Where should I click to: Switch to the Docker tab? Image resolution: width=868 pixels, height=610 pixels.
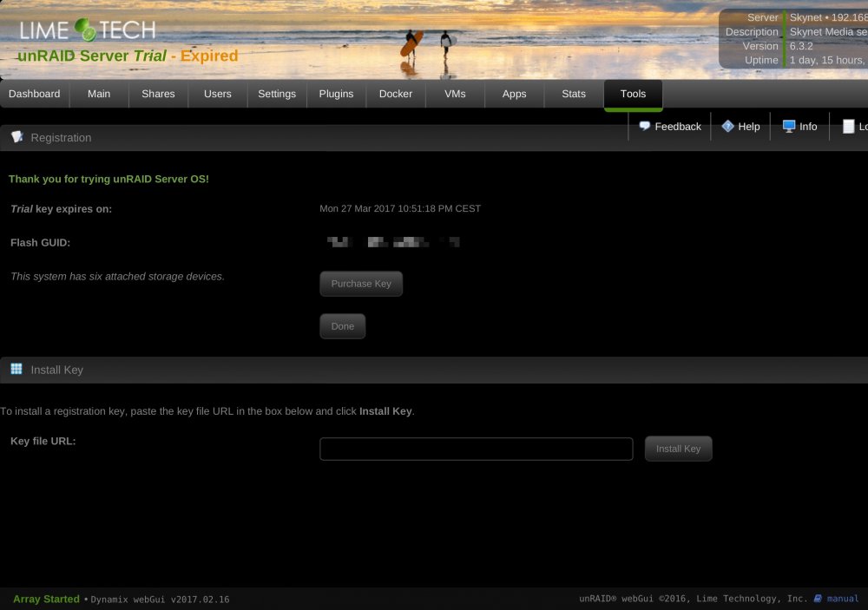396,94
